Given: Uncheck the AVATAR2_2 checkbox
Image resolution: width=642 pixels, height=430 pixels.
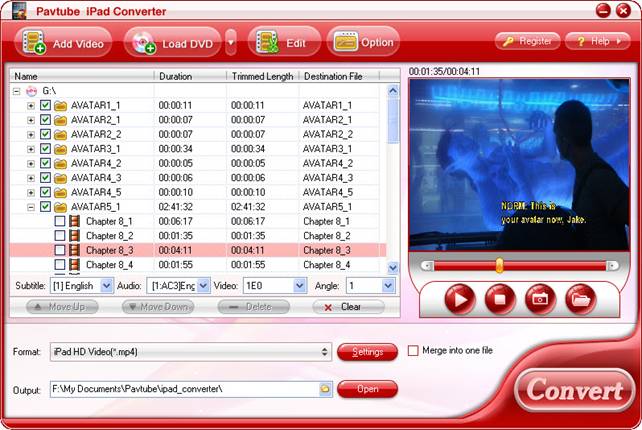Looking at the screenshot, I should (45, 134).
